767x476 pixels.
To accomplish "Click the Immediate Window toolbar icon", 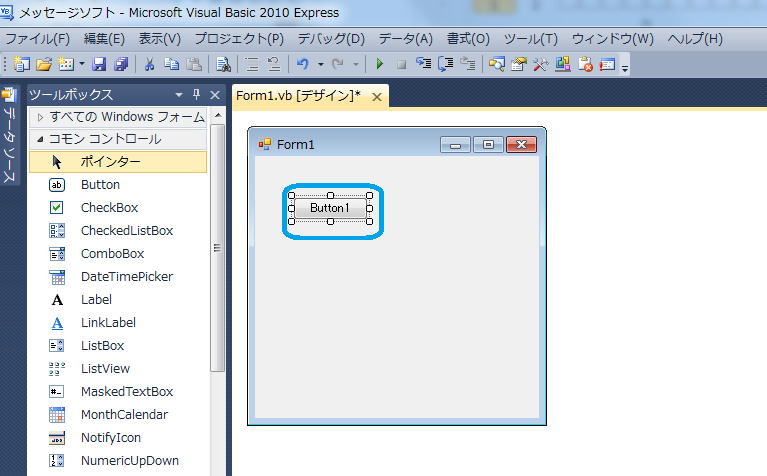I will coord(607,64).
